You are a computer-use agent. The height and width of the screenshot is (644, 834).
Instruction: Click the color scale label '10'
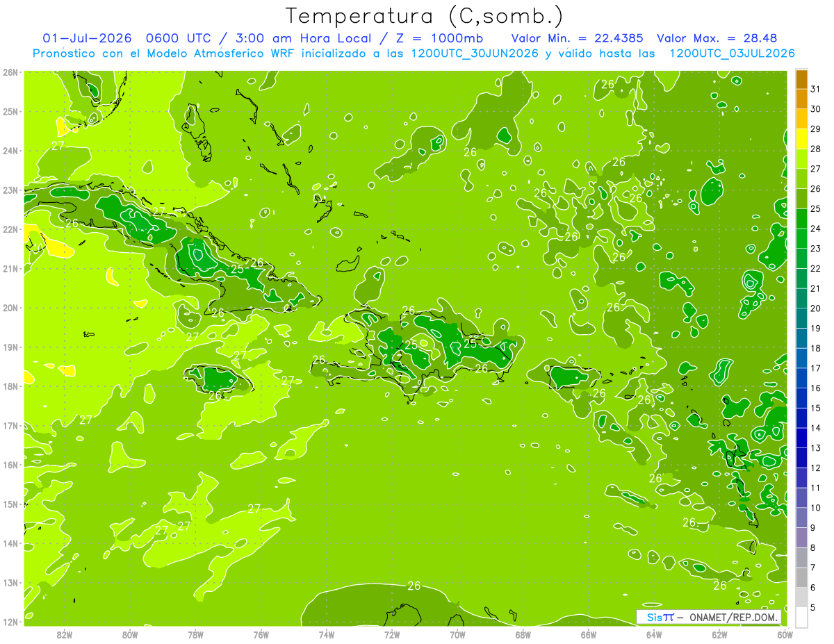coord(815,508)
